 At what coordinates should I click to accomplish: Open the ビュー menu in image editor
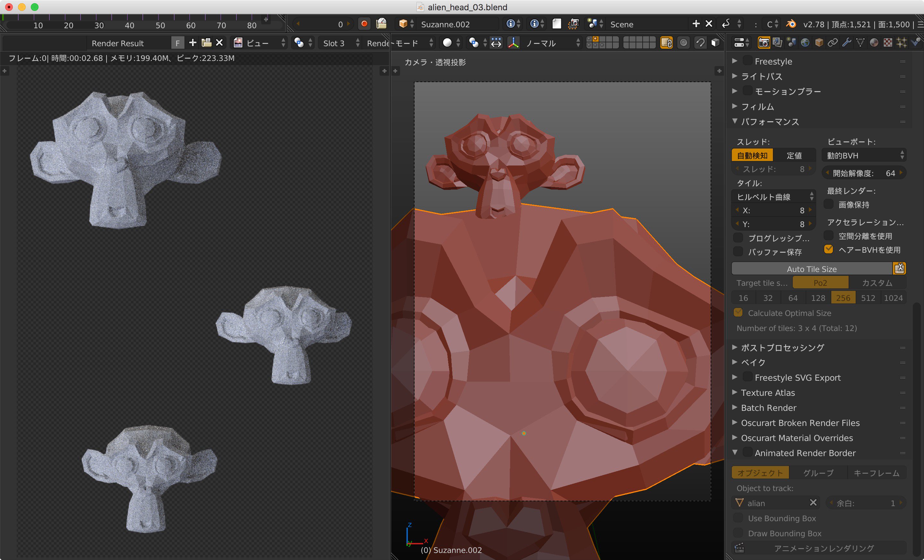tap(258, 43)
